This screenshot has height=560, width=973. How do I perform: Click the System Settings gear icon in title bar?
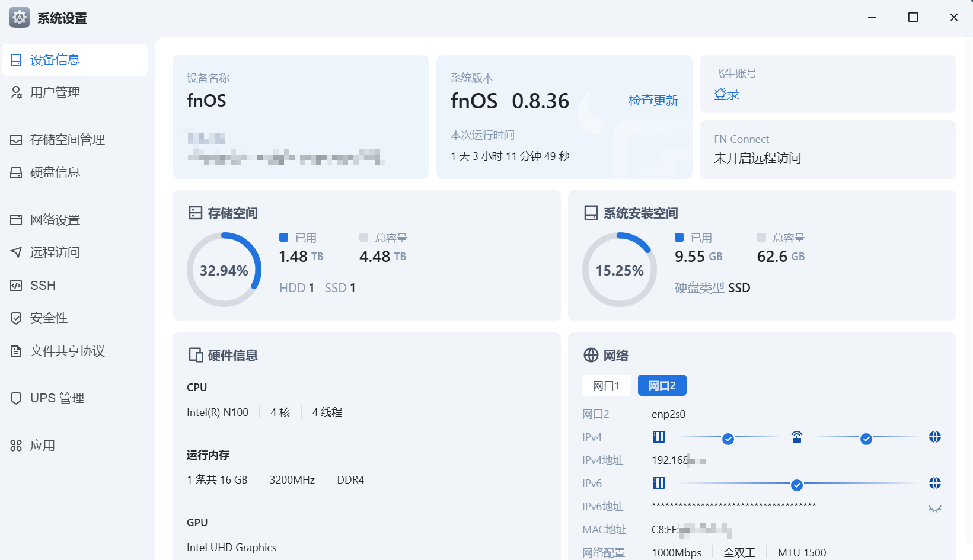[x=20, y=18]
